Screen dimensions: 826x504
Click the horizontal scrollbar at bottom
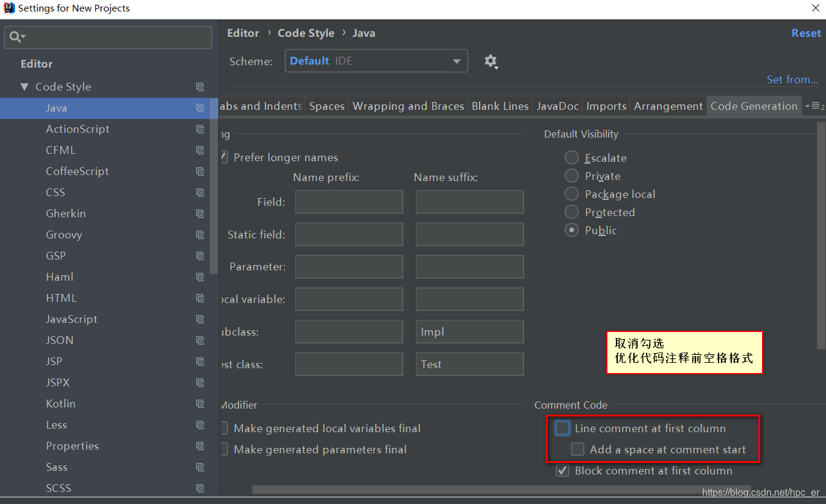501,490
